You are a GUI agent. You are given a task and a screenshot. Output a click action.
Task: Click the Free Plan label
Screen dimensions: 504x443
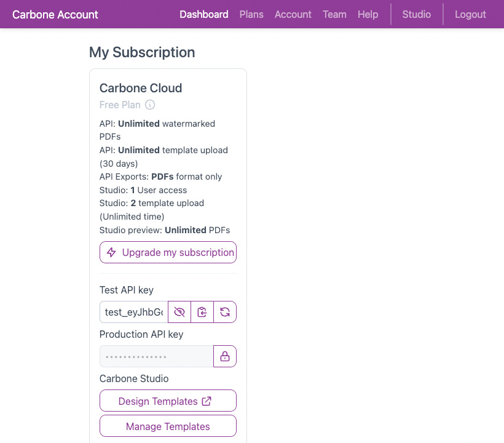tap(120, 105)
